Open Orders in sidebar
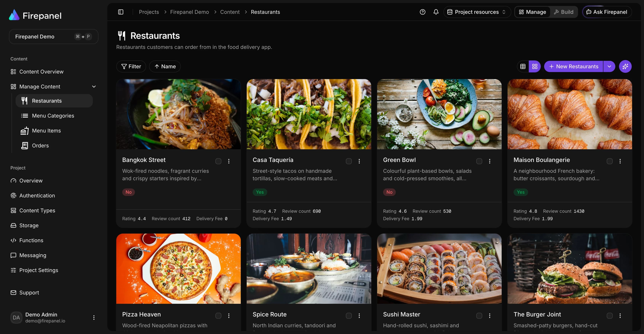The image size is (644, 334). pyautogui.click(x=54, y=146)
